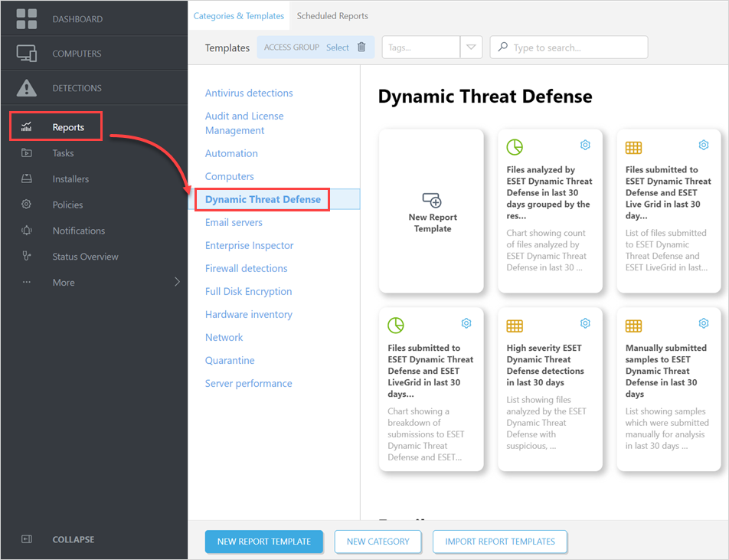Viewport: 729px width, 560px height.
Task: Click the Notifications bell icon
Action: (x=27, y=231)
